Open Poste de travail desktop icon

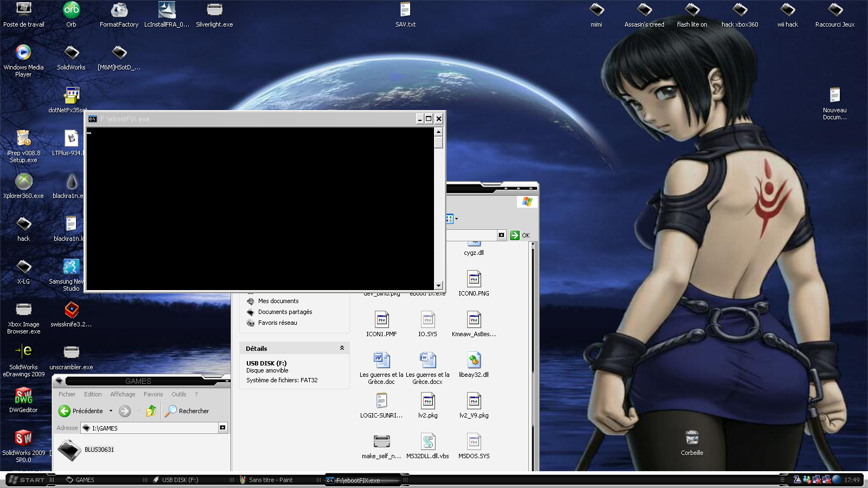point(24,14)
